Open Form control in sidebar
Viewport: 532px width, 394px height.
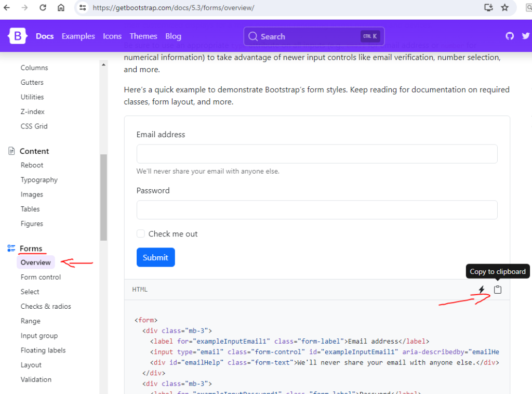[x=41, y=277]
